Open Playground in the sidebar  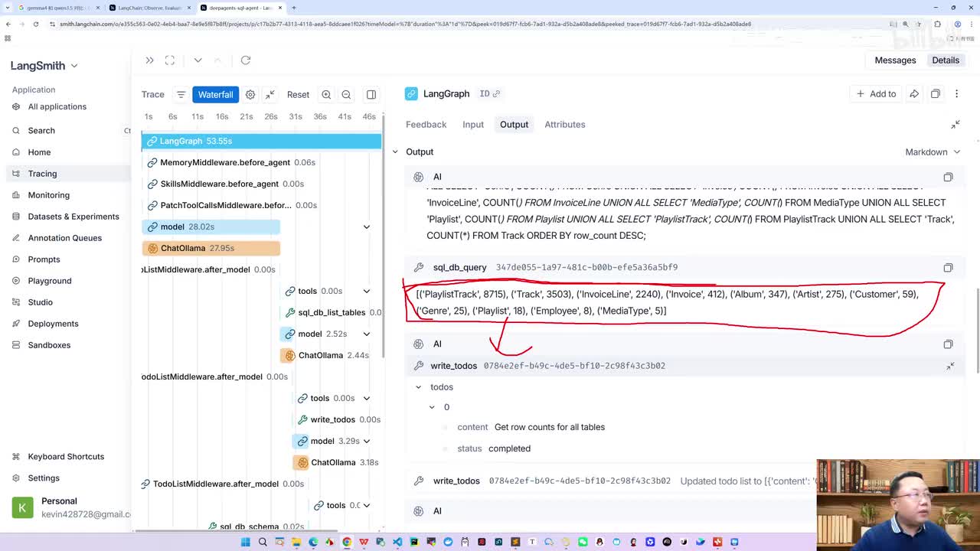point(50,281)
